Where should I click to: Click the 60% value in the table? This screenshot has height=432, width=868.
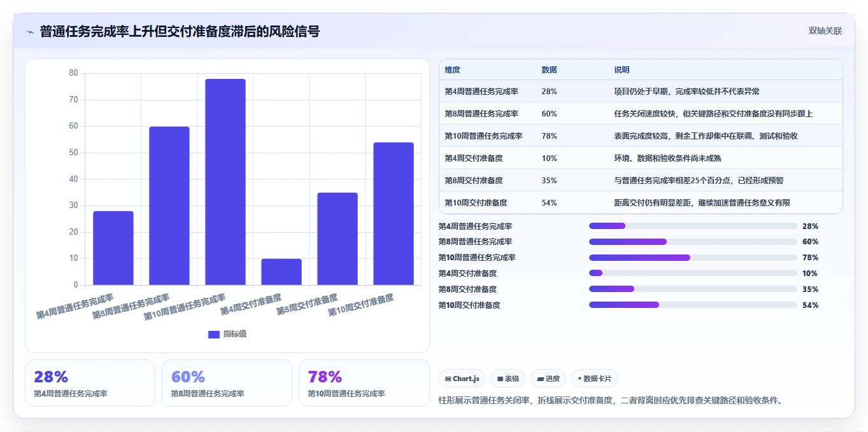(549, 114)
